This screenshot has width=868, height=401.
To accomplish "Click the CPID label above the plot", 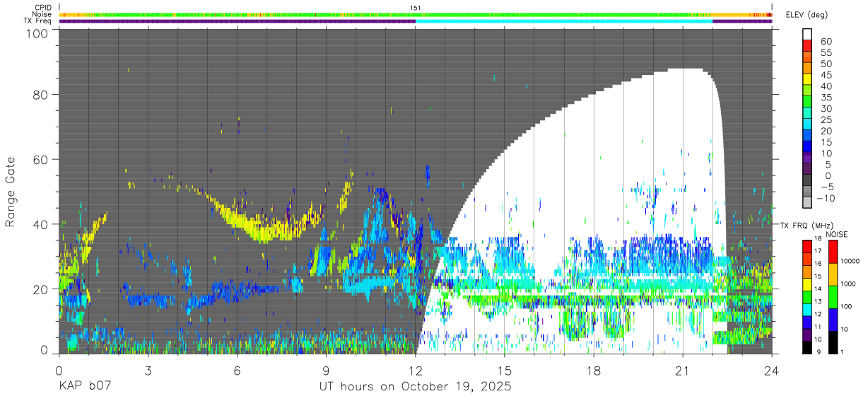I will pyautogui.click(x=43, y=8).
